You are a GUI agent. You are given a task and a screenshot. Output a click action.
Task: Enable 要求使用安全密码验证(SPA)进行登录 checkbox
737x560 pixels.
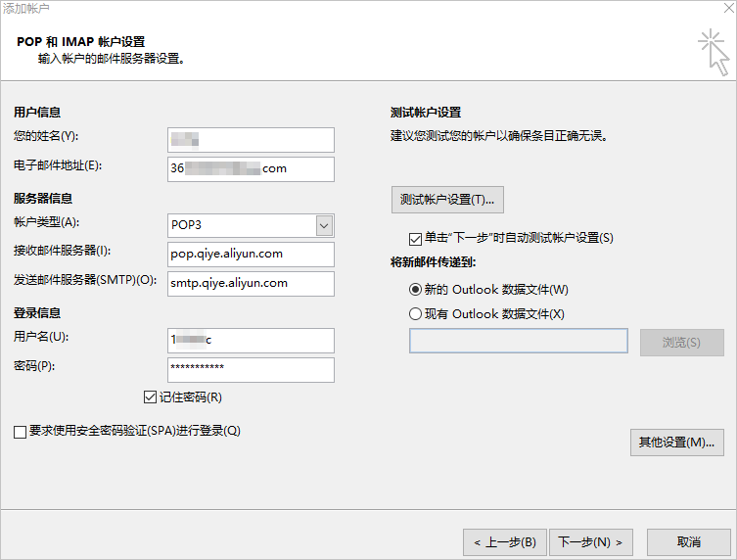pyautogui.click(x=21, y=432)
